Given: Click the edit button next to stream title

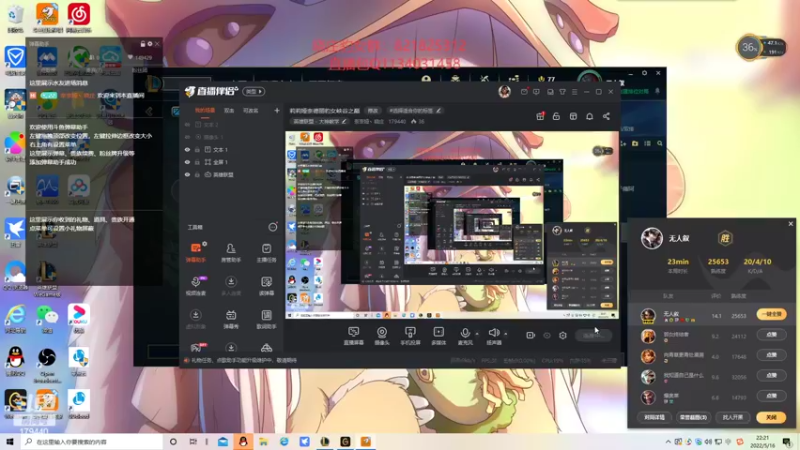Looking at the screenshot, I should pyautogui.click(x=373, y=110).
